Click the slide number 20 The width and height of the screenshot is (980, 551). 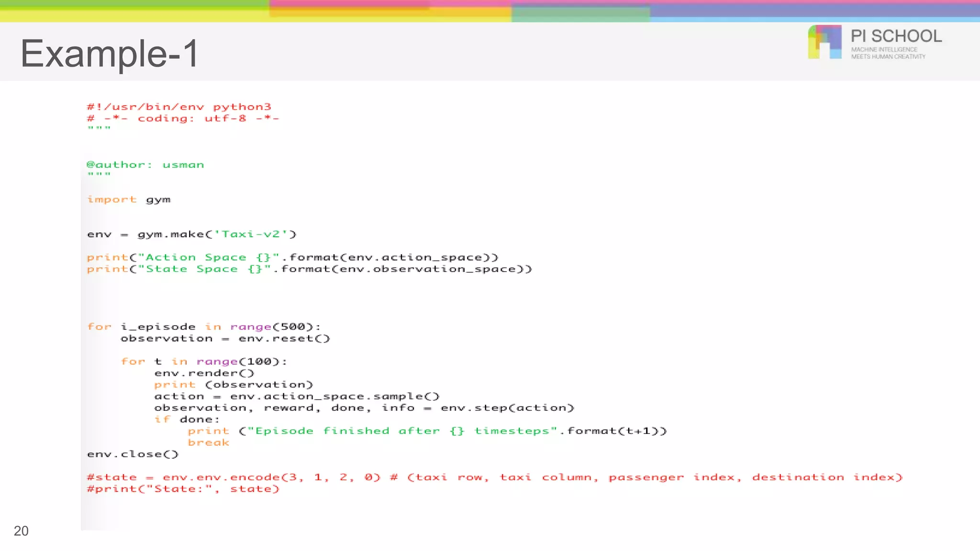pyautogui.click(x=21, y=531)
